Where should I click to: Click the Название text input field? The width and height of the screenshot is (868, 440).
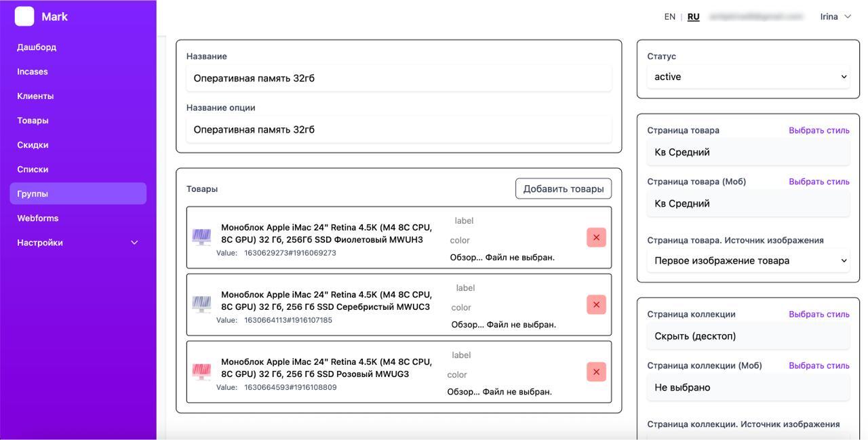[399, 78]
